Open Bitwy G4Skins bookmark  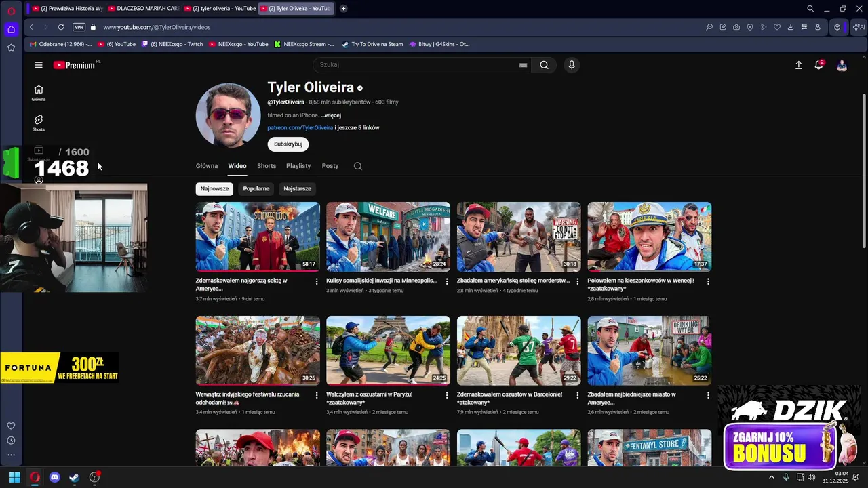click(439, 44)
